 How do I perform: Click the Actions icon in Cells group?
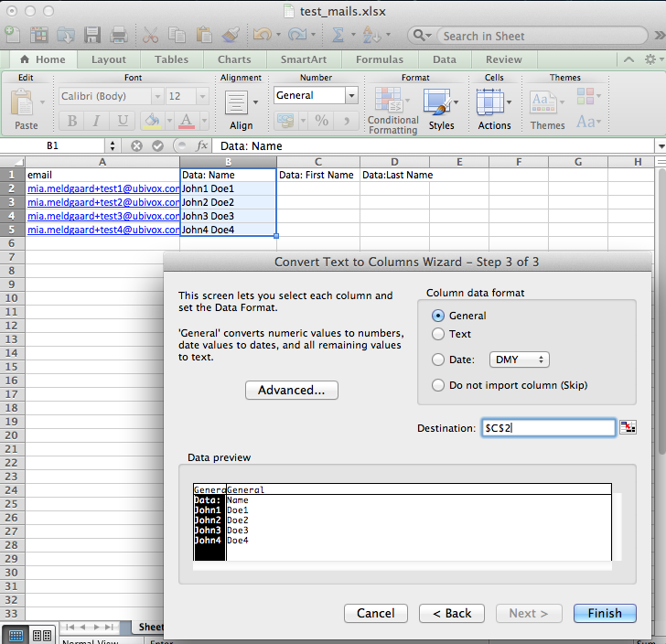(x=489, y=102)
